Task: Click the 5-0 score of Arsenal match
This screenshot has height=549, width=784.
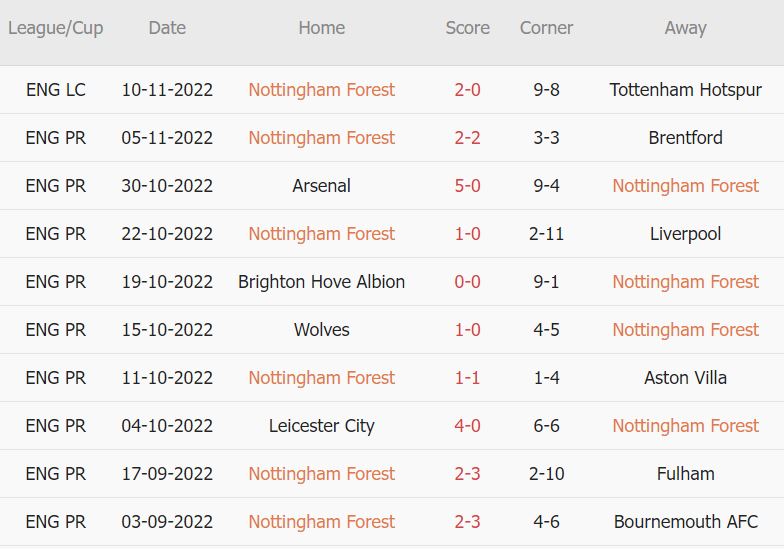Action: [467, 186]
